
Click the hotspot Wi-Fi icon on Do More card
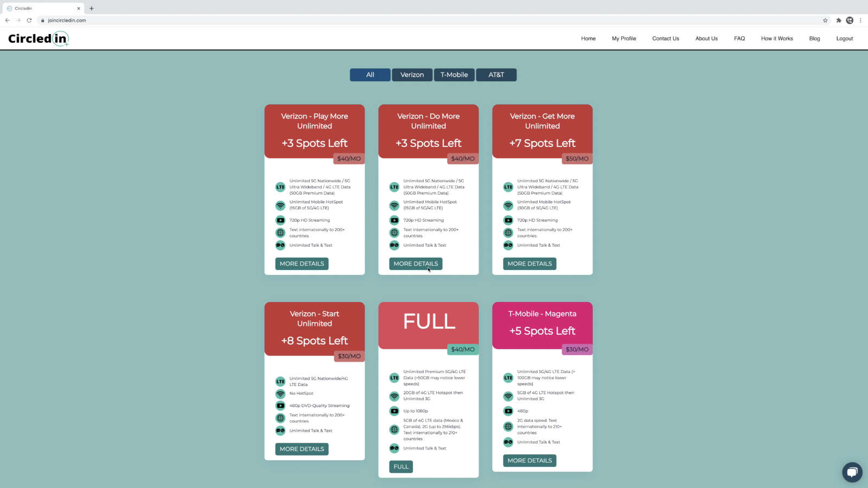coord(394,206)
